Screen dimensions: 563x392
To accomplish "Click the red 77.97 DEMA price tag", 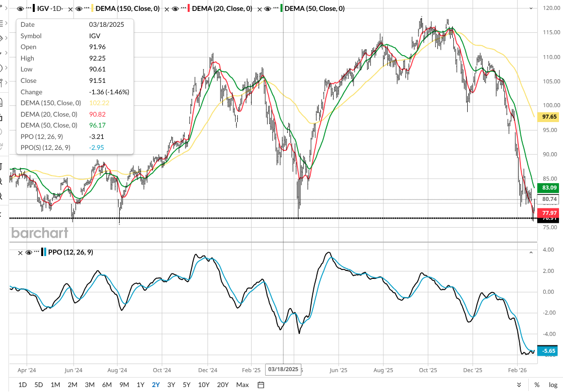I will point(549,213).
